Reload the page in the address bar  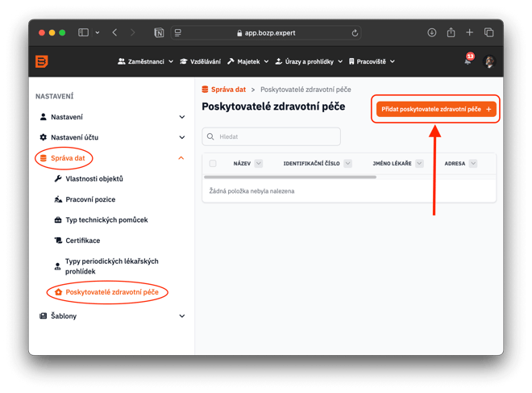[x=355, y=33]
